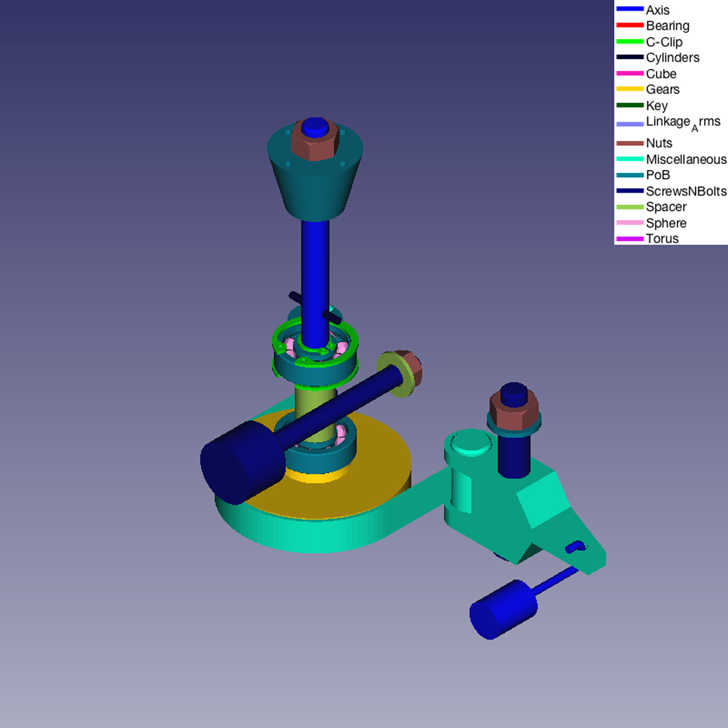
Task: Select the slotted hole in the linkage arm
Action: coord(575,547)
